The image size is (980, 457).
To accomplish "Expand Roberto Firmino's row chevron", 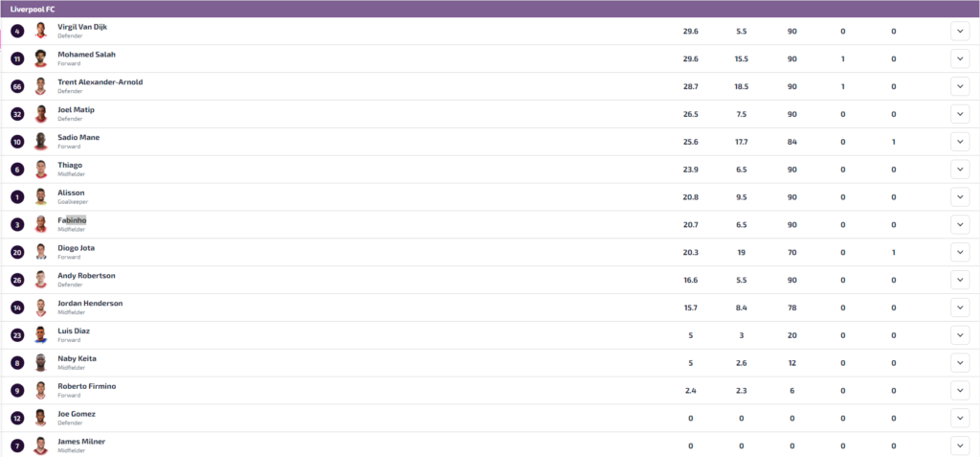I will pyautogui.click(x=959, y=390).
